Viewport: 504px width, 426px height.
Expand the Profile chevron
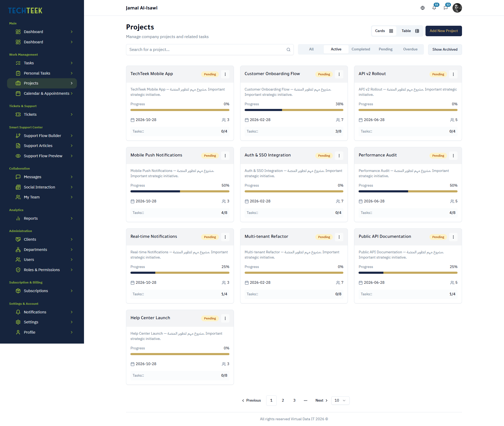tap(72, 332)
